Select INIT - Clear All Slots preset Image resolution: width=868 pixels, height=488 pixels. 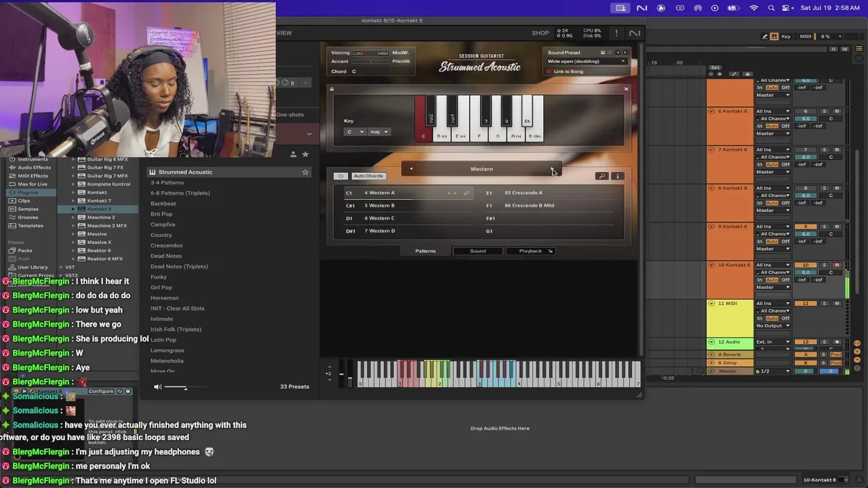click(x=177, y=308)
